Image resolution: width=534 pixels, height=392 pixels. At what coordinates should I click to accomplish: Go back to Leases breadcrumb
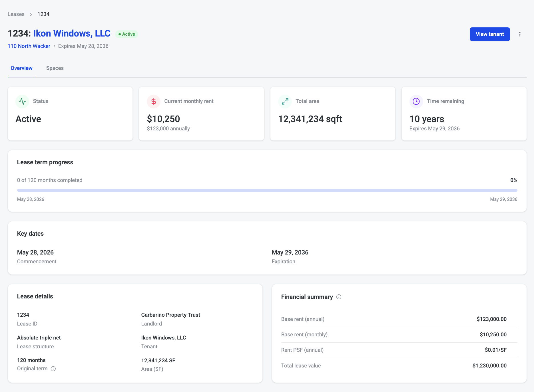(16, 14)
